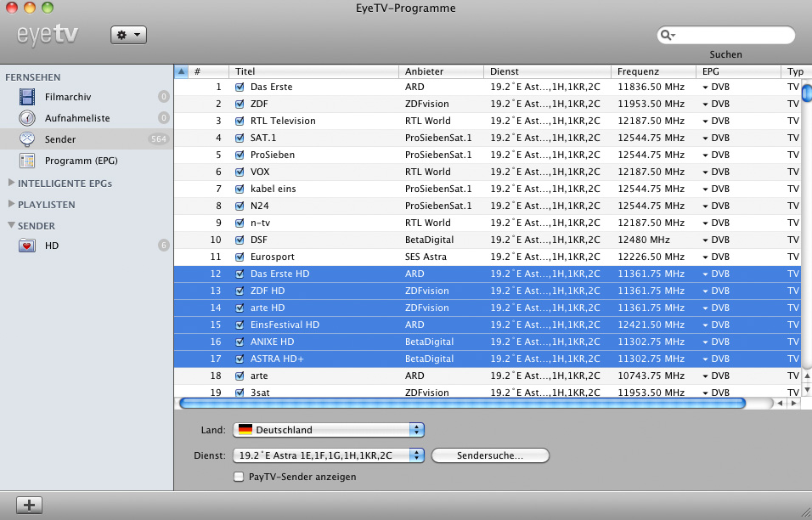Toggle the arte HD checkbox
812x520 pixels.
(x=240, y=308)
